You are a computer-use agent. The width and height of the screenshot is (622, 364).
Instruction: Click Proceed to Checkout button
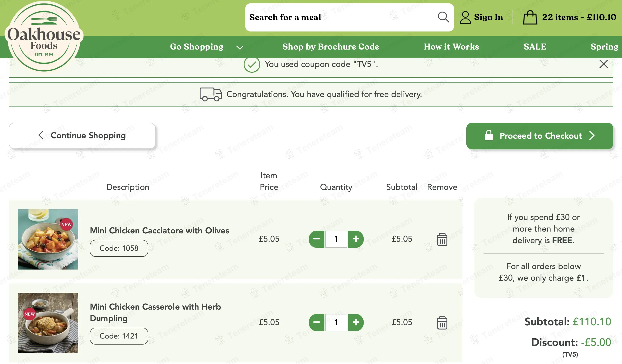click(x=540, y=136)
